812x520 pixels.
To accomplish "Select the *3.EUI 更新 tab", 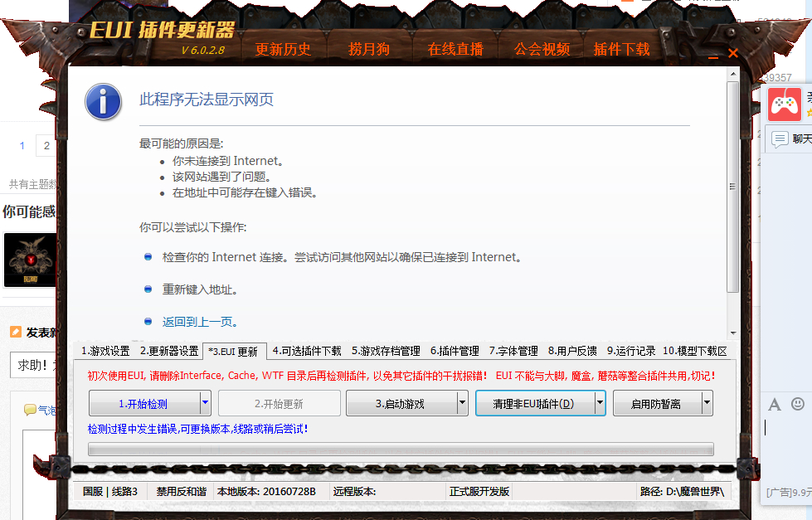I will click(x=234, y=352).
